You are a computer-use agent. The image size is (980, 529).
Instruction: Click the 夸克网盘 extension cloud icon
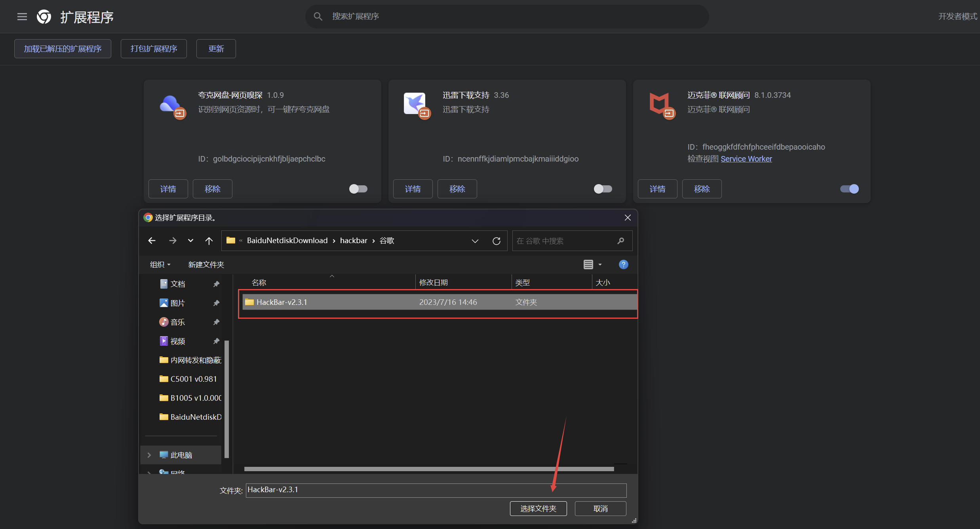point(173,106)
